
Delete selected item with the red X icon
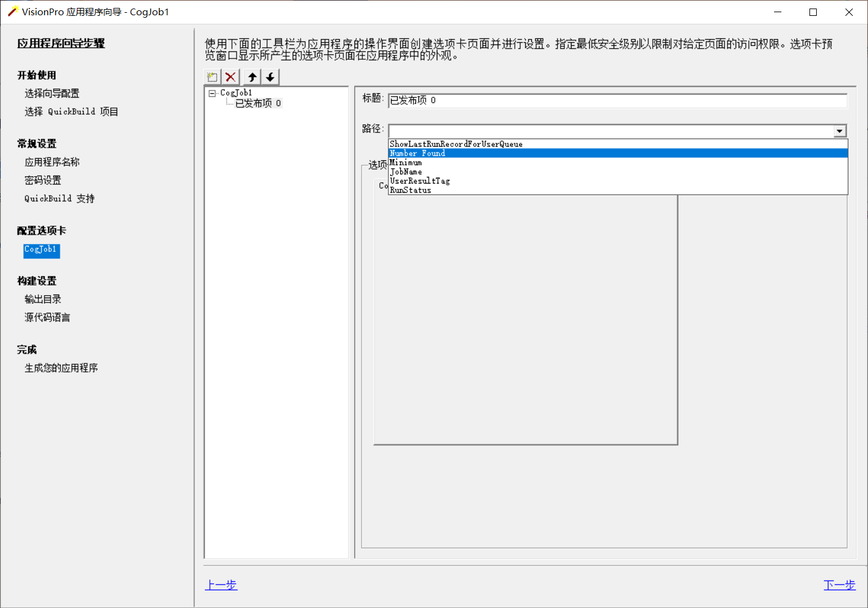(231, 76)
